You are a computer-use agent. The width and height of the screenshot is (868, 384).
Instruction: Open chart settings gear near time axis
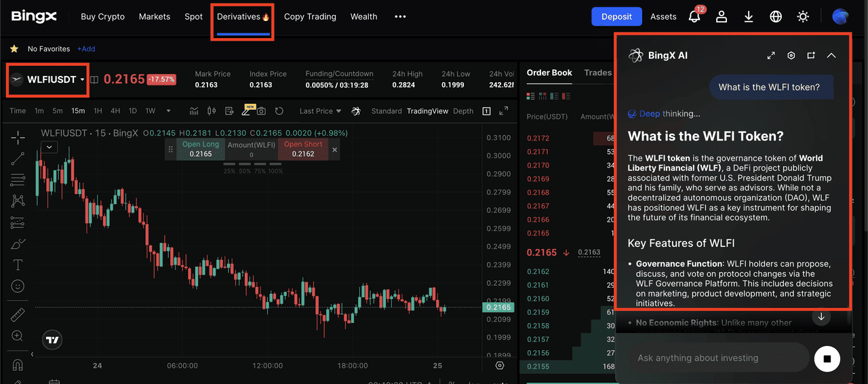pos(500,365)
